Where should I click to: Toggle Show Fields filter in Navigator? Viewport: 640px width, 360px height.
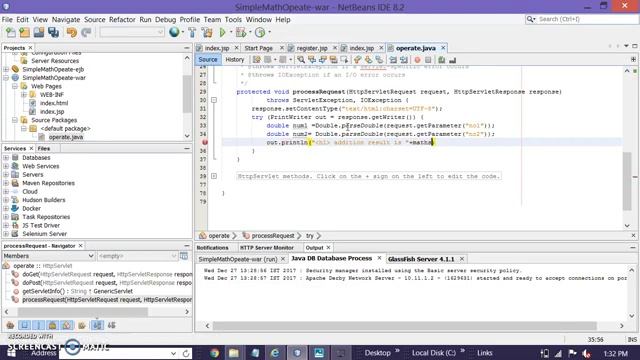[x=24, y=325]
